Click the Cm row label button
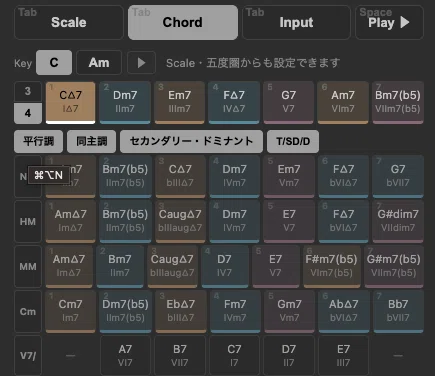This screenshot has width=435, height=376. pos(28,311)
